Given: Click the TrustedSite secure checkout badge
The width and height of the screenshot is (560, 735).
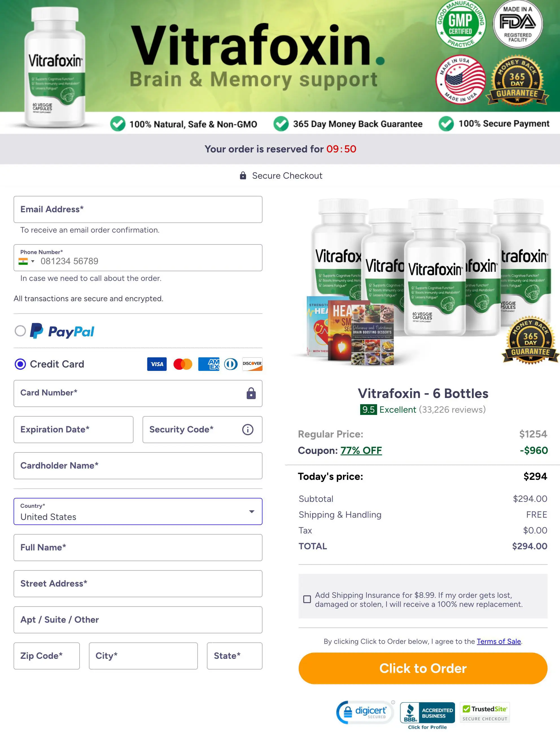Looking at the screenshot, I should point(485,713).
